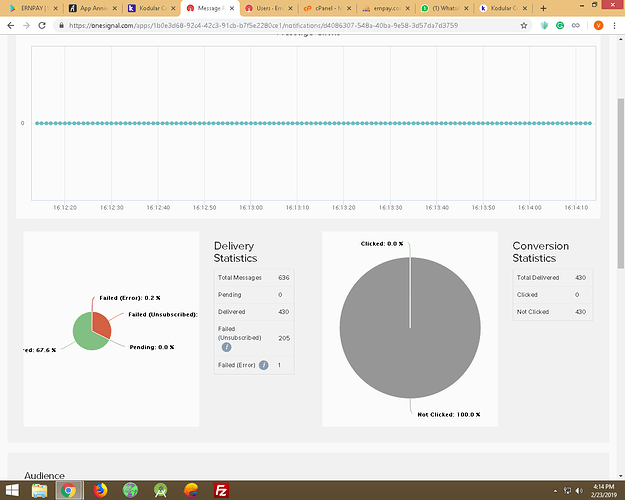Open Chrome's three-dot menu
Viewport: 625px width, 500px height.
614,26
